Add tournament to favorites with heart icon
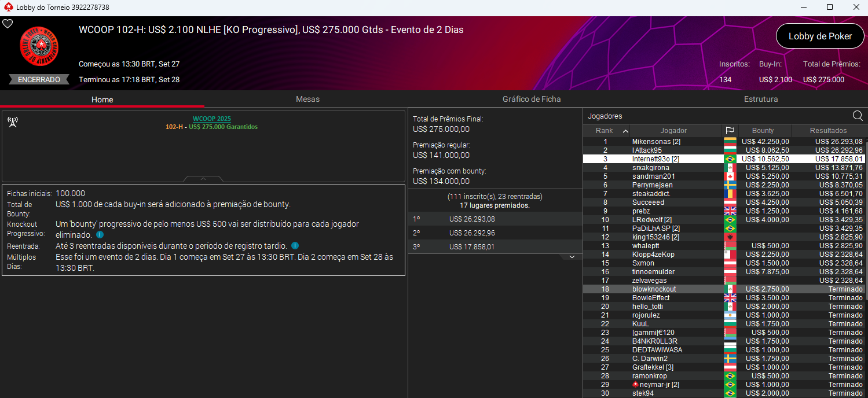 pyautogui.click(x=8, y=24)
